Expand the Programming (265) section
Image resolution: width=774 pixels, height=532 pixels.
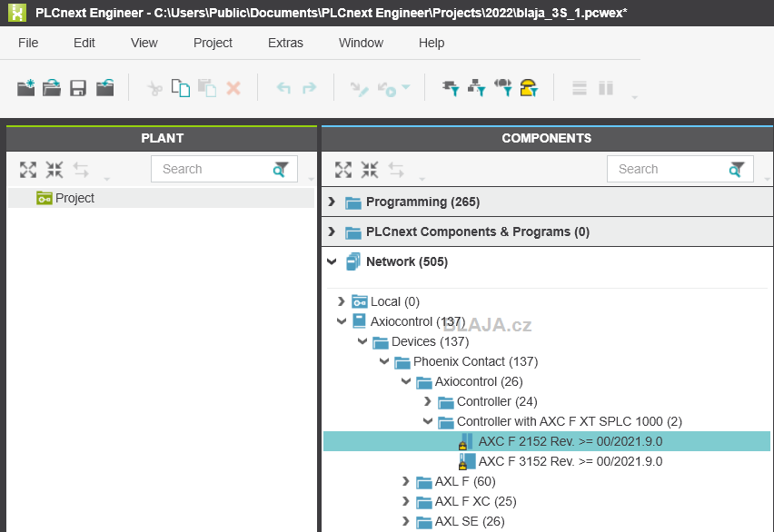coord(332,202)
